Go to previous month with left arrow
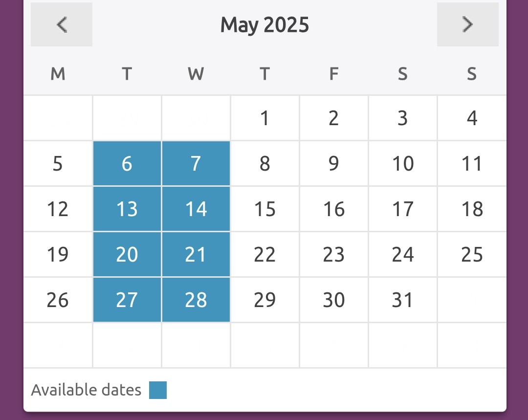The width and height of the screenshot is (528, 420). pyautogui.click(x=62, y=24)
